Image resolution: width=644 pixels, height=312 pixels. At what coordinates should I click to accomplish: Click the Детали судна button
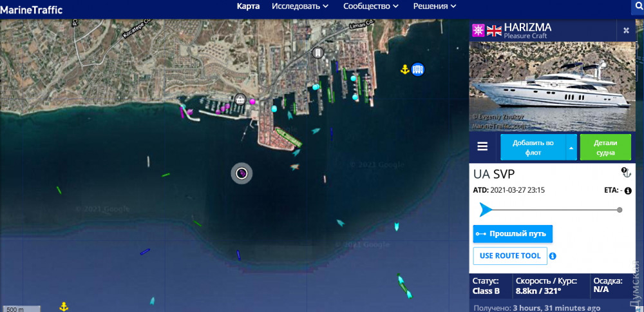605,147
